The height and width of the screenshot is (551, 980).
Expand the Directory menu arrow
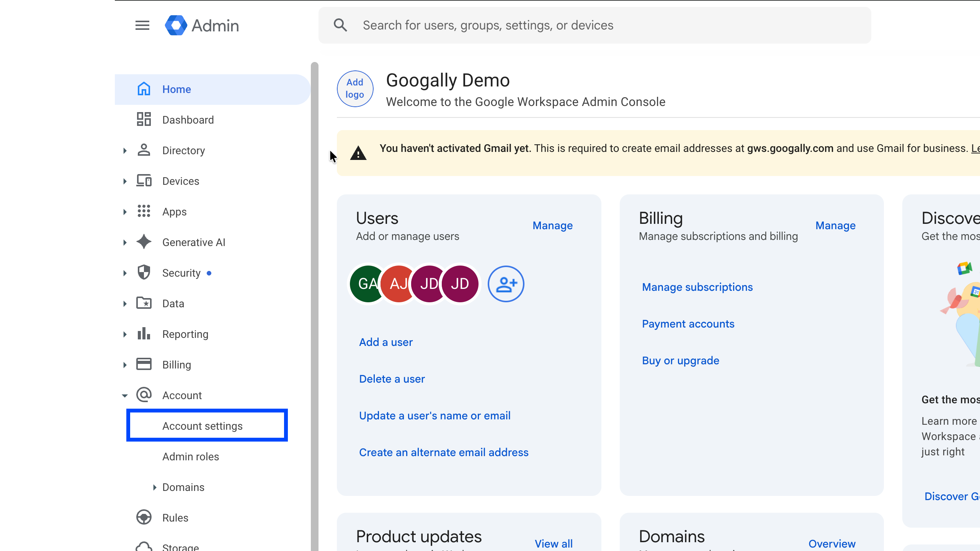click(125, 150)
